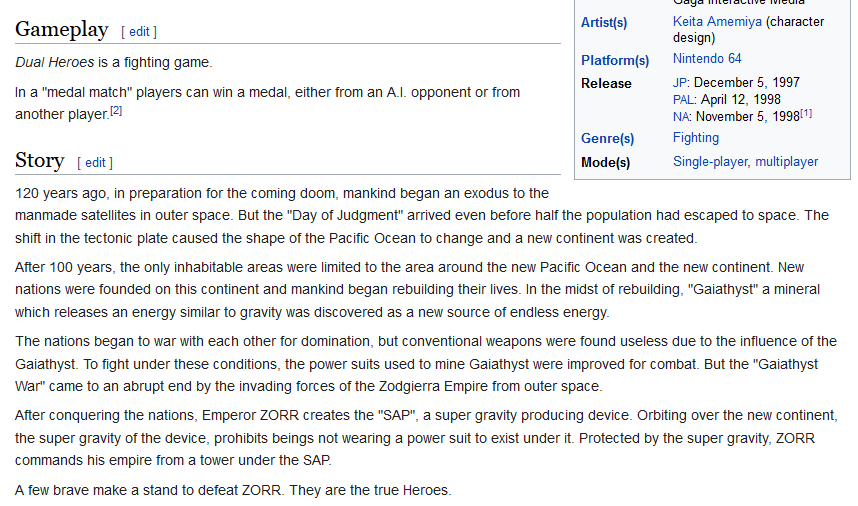The image size is (858, 506).
Task: Open the PAL release region link
Action: coord(683,100)
